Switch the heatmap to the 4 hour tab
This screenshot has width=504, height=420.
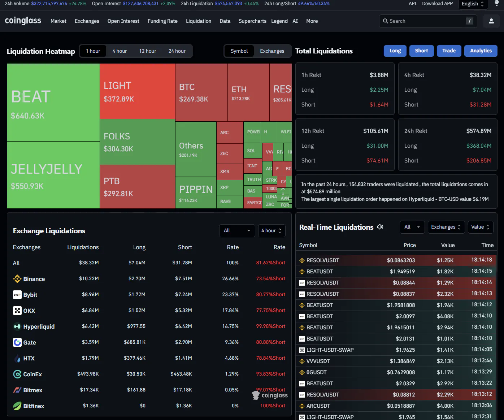pos(120,51)
